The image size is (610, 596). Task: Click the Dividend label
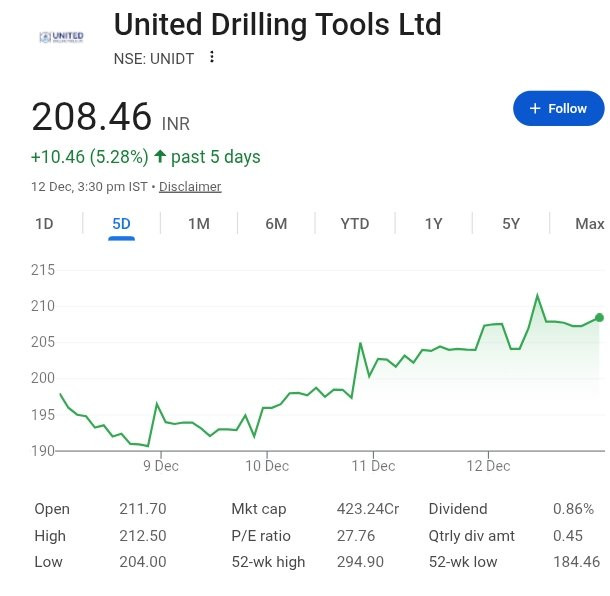458,509
